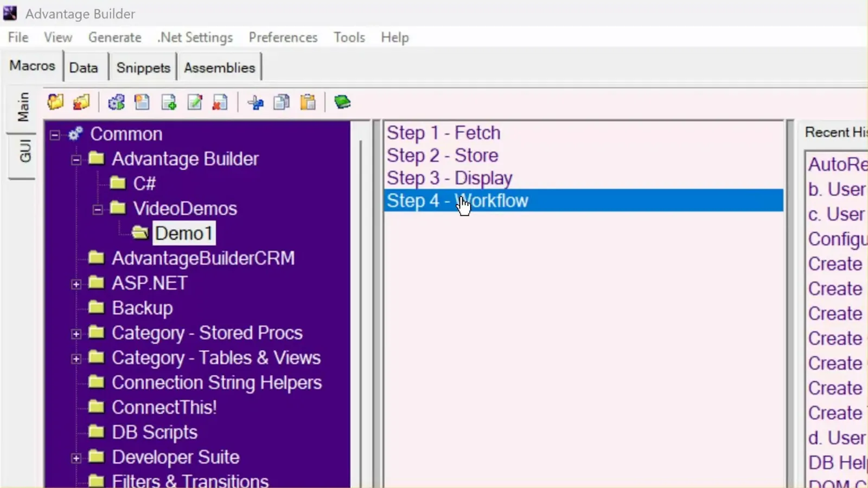
Task: Expand the ASP.NET folder node
Action: pyautogui.click(x=76, y=284)
